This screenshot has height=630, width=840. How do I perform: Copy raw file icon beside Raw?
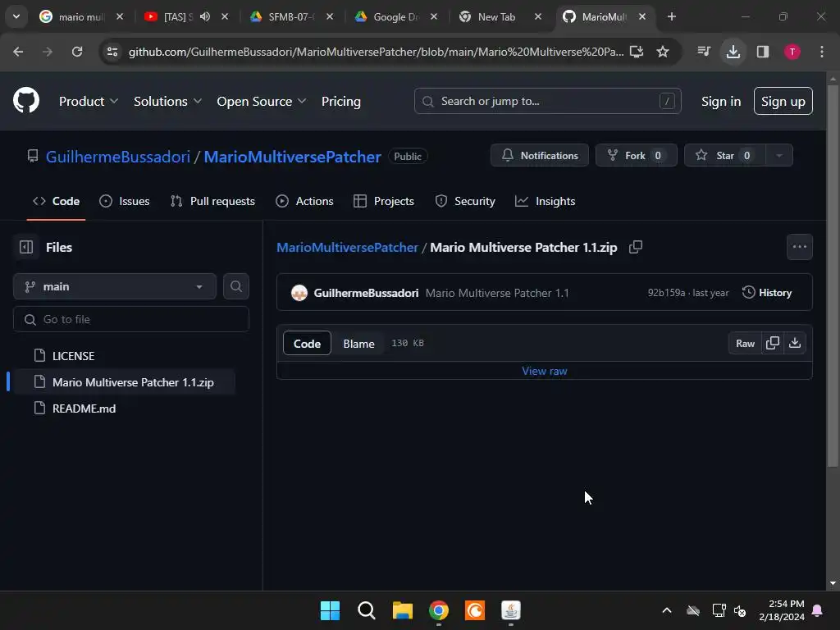(773, 344)
